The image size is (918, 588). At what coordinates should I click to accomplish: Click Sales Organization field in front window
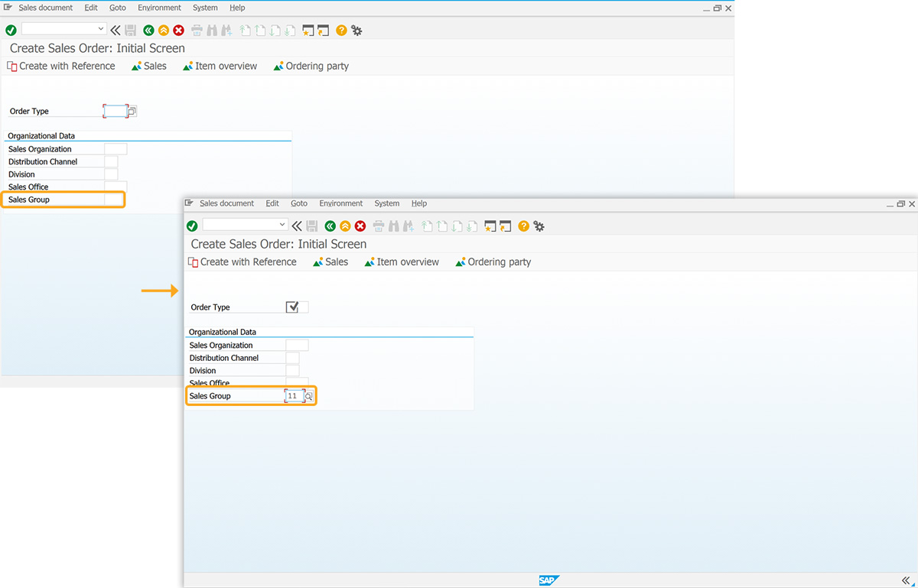[297, 345]
